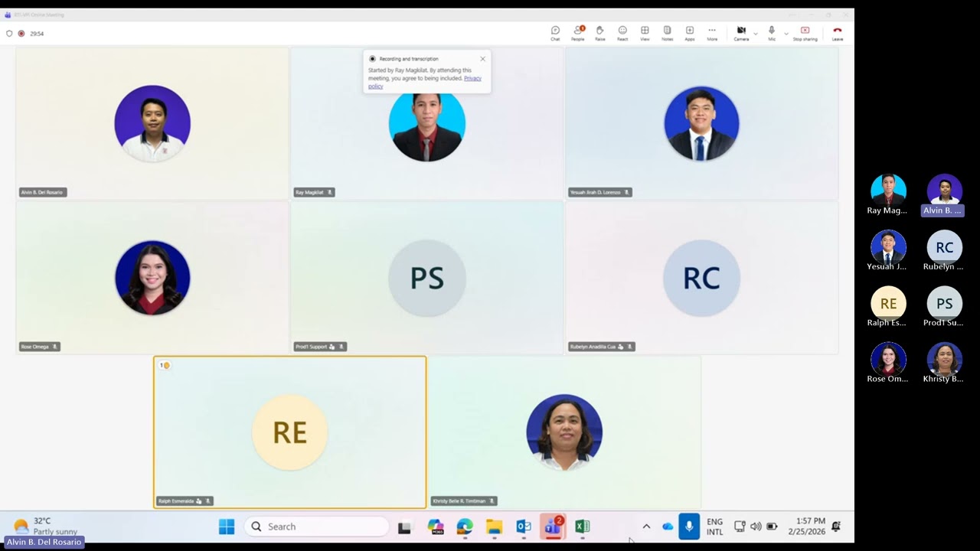The image size is (980, 551).
Task: Open the People participants list
Action: point(578,33)
